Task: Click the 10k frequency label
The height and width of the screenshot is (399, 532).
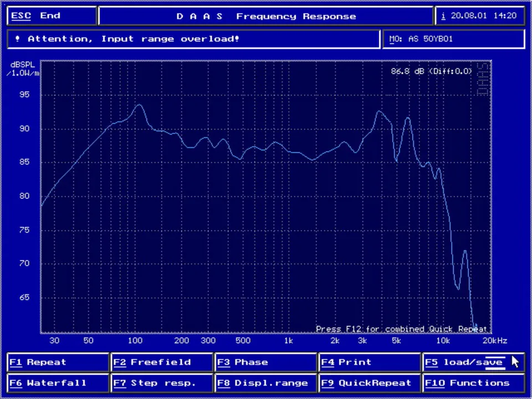Action: pyautogui.click(x=443, y=341)
